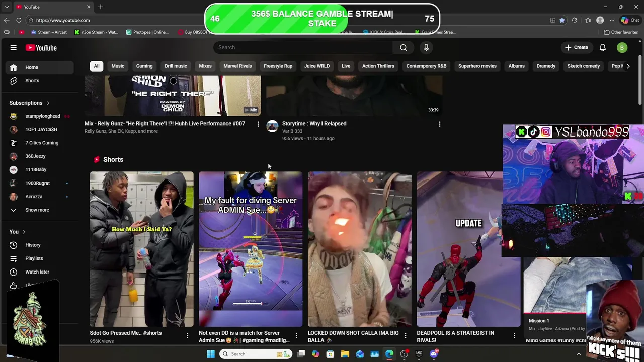Open File Explorer from the taskbar
Screen dimensions: 644x362
point(345,354)
